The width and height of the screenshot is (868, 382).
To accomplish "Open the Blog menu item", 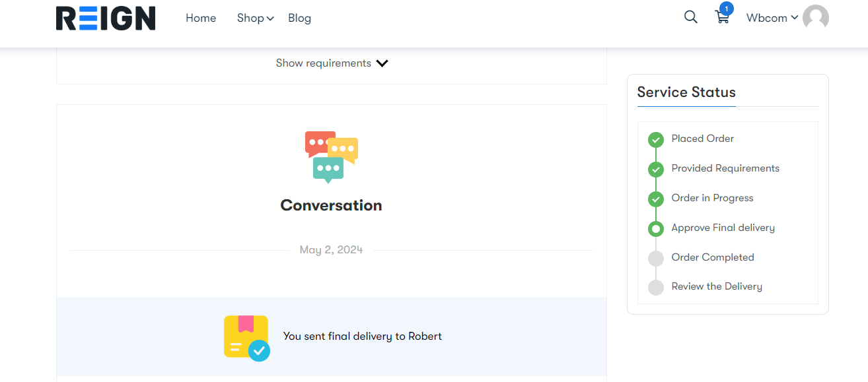I will (x=299, y=18).
